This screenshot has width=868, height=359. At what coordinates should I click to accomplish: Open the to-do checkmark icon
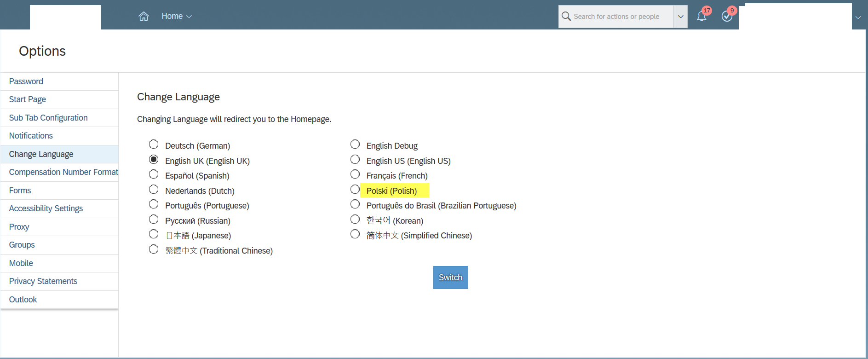click(727, 16)
